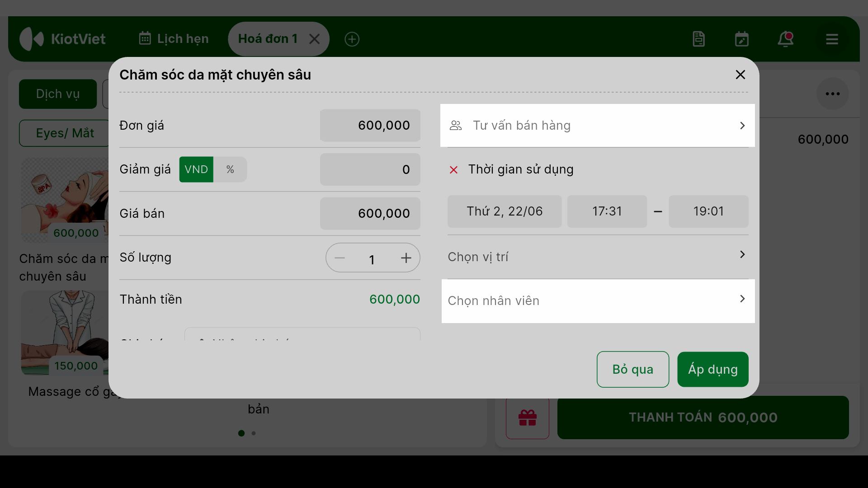Add a new invoice tab with plus icon
This screenshot has width=868, height=488.
[352, 39]
